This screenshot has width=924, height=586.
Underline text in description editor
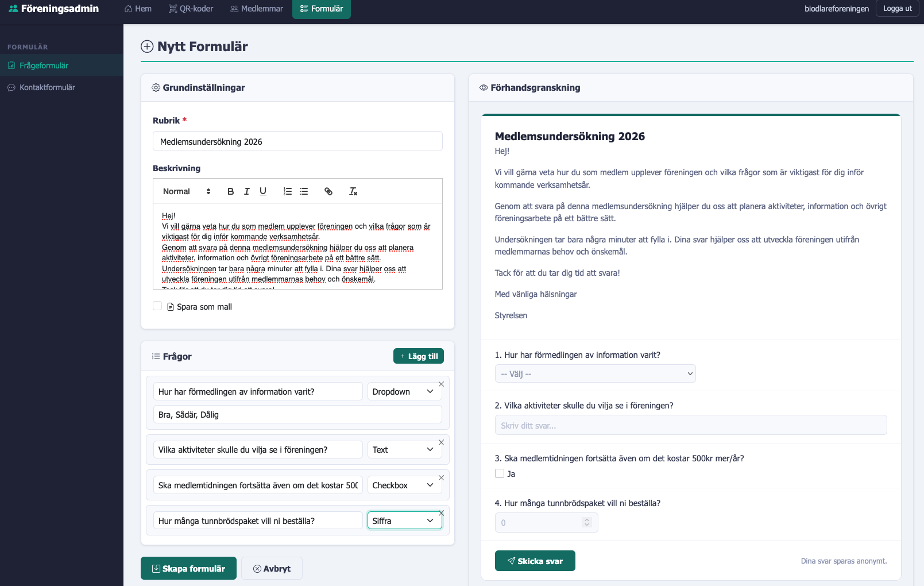[x=262, y=191]
